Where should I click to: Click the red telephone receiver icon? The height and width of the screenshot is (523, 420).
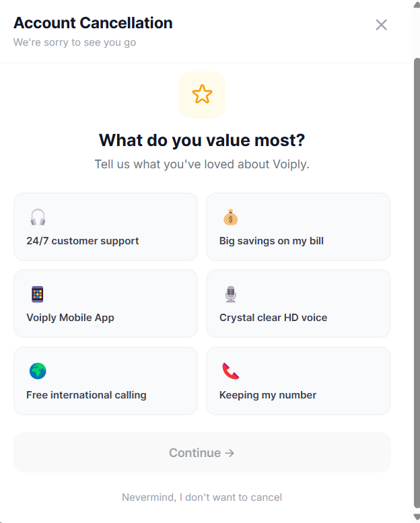[231, 371]
